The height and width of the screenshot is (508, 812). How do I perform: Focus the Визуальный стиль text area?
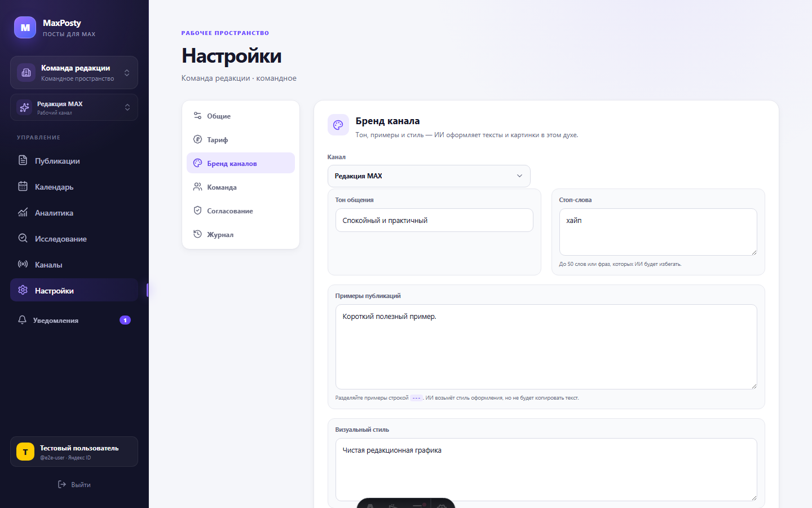coord(546,470)
